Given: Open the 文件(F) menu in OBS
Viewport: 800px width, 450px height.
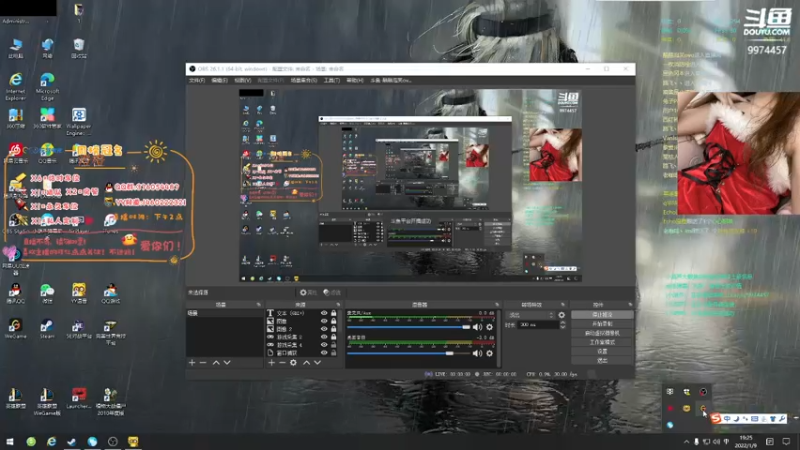Looking at the screenshot, I should pyautogui.click(x=197, y=81).
